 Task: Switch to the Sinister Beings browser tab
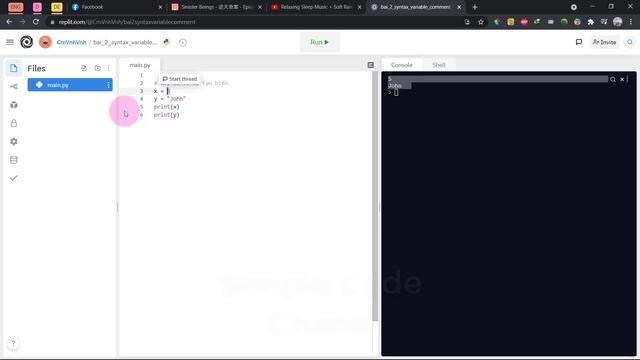(216, 7)
